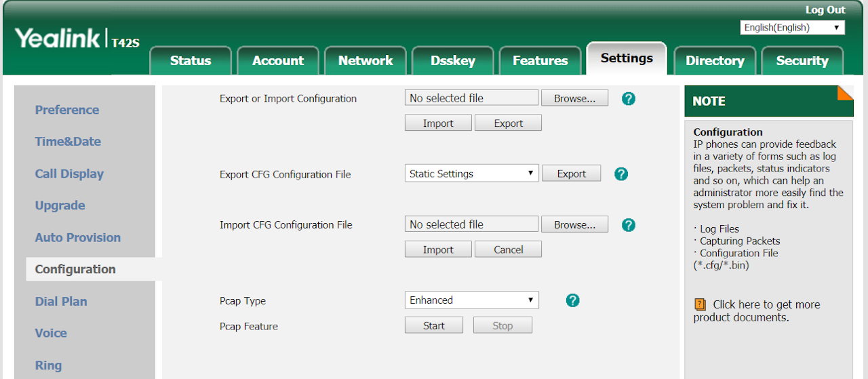Click help icon next to Export CFG Configuration File
868x379 pixels.
(x=620, y=174)
